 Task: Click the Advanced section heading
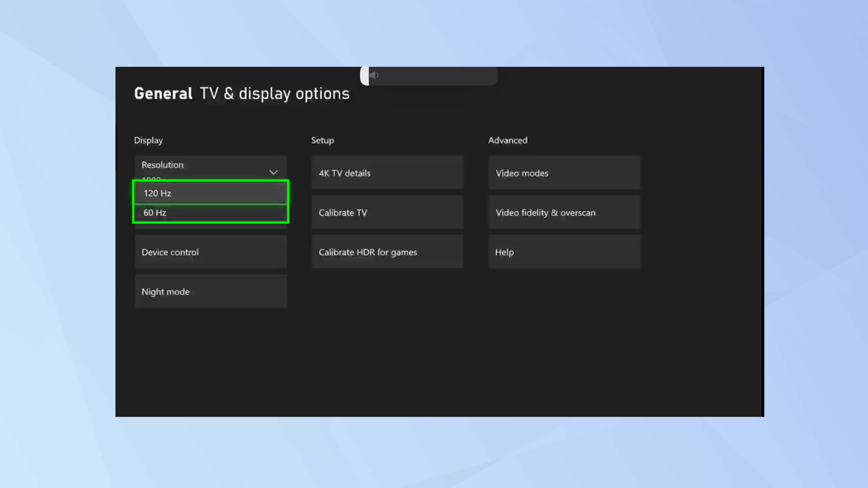pyautogui.click(x=508, y=141)
